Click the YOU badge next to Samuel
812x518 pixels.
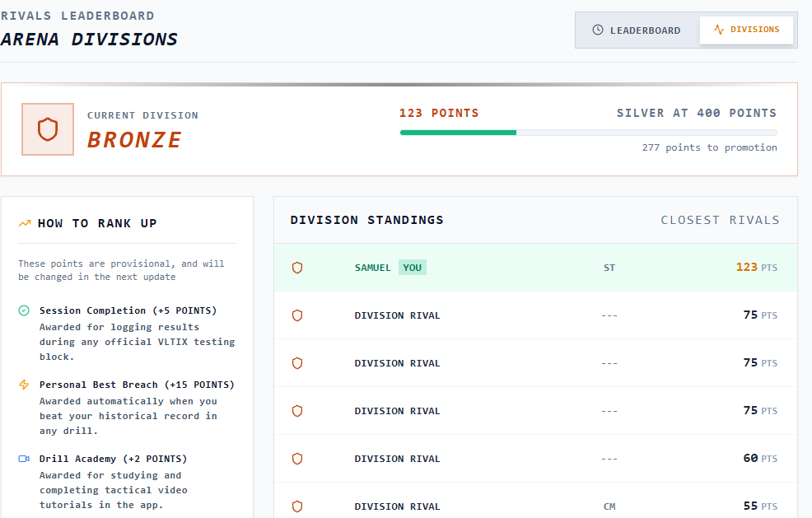coord(413,268)
